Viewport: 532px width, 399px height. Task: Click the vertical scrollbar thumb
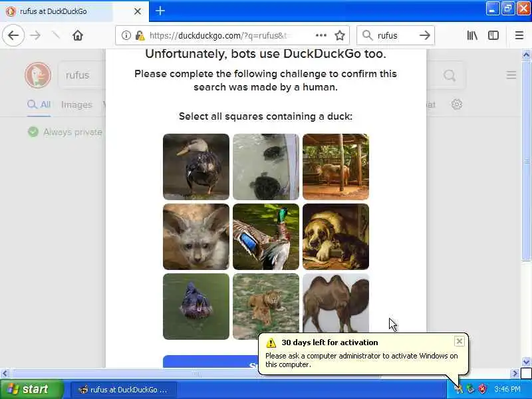click(526, 160)
